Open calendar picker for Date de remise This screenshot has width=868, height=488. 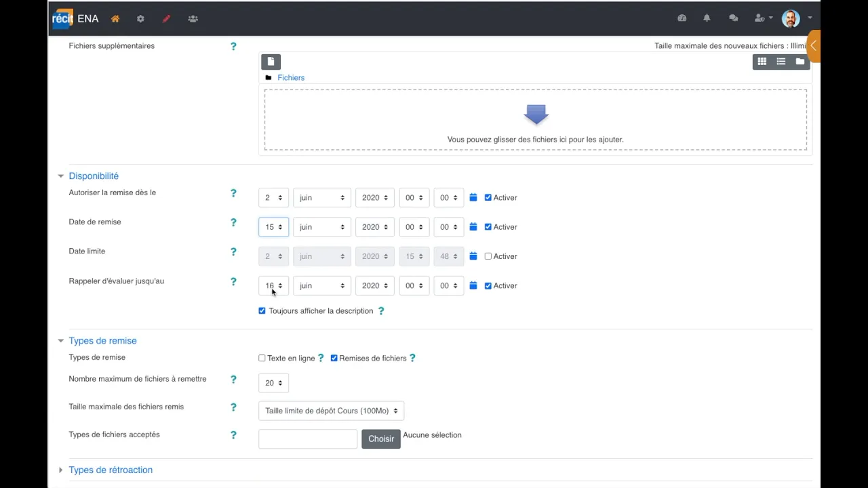[x=473, y=226]
